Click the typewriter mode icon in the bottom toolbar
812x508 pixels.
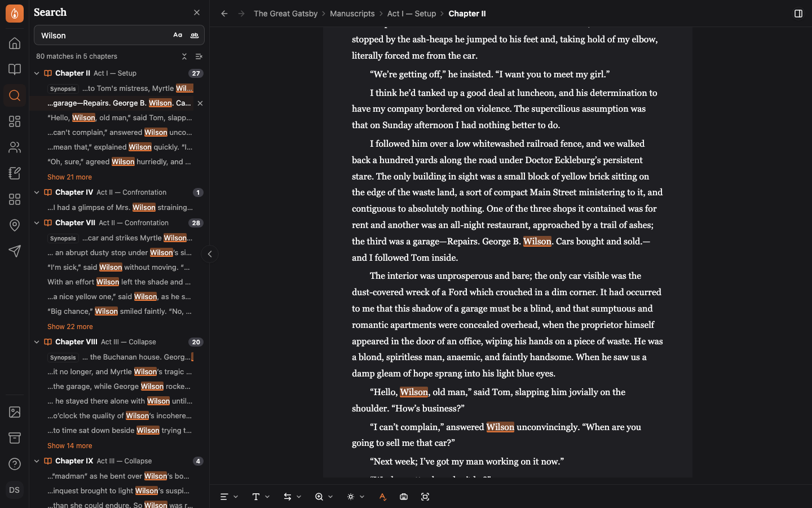point(404,497)
